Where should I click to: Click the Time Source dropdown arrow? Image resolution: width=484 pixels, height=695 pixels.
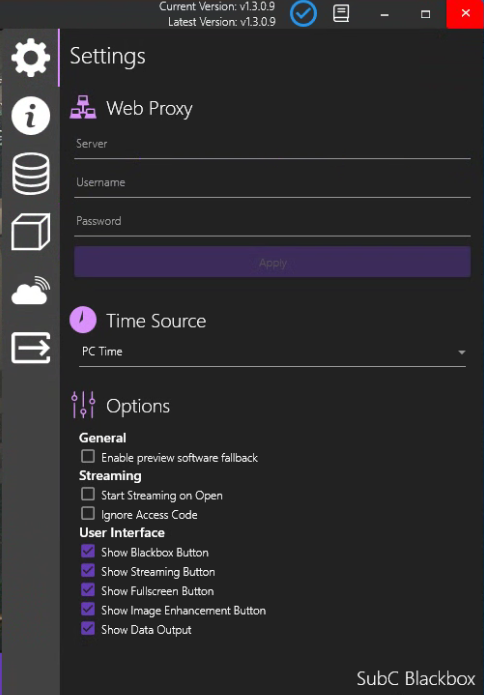(x=461, y=353)
